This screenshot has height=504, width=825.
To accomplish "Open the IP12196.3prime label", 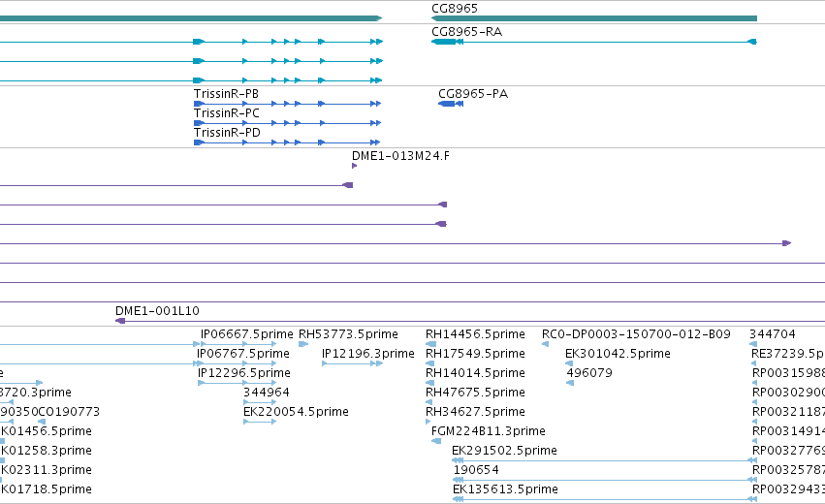I will click(368, 354).
